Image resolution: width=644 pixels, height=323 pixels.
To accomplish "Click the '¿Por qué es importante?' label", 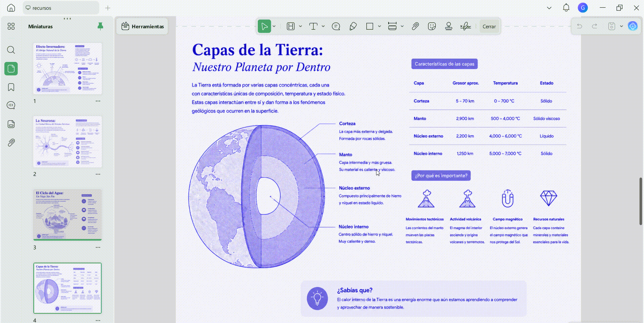I will 441,176.
